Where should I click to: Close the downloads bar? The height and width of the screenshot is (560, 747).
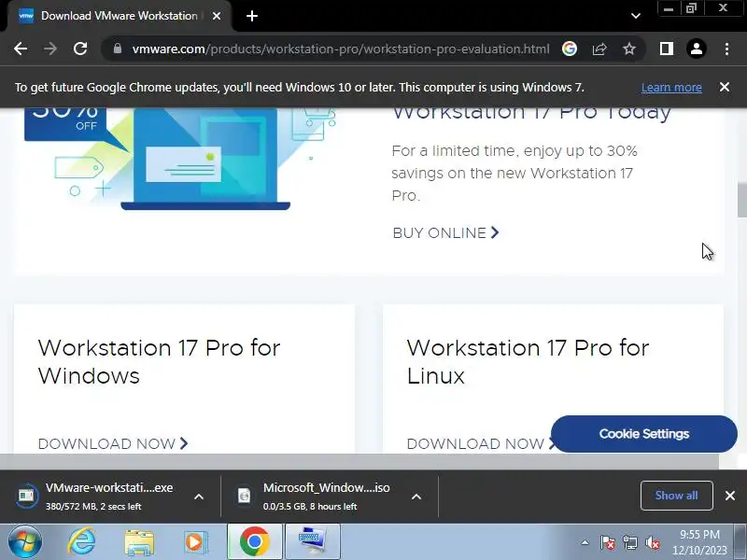(730, 496)
